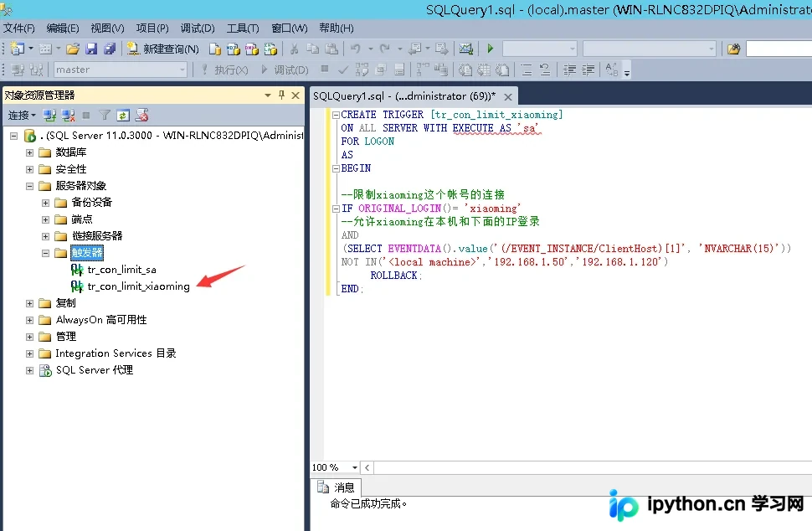Click the Uncomment Selected Lines icon
The image size is (812, 531).
tap(545, 70)
